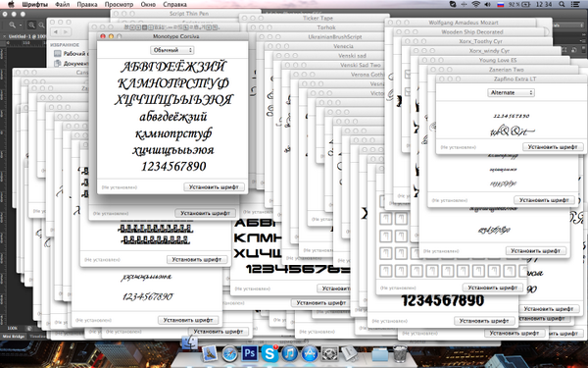
Task: Open Notification Center icon
Action: 574,4
